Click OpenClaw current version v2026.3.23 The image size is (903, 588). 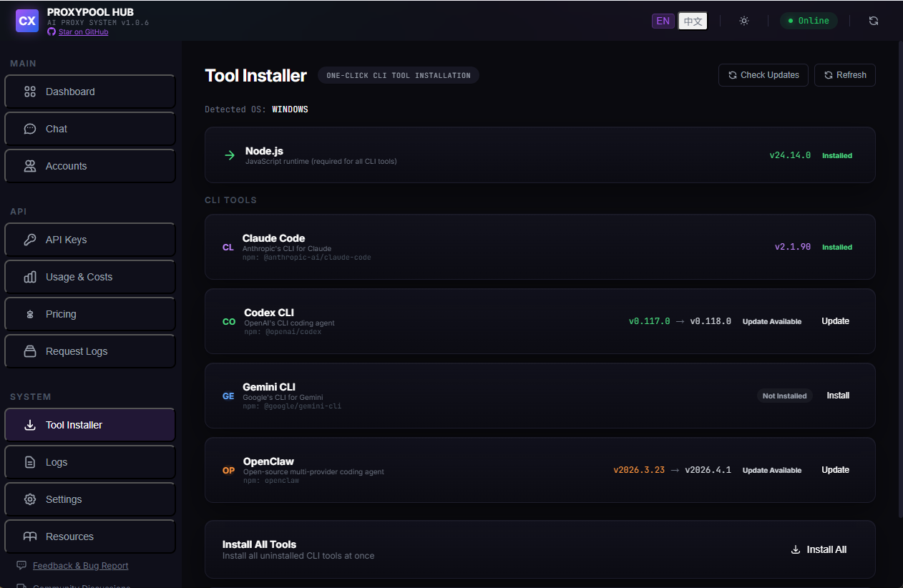point(639,470)
